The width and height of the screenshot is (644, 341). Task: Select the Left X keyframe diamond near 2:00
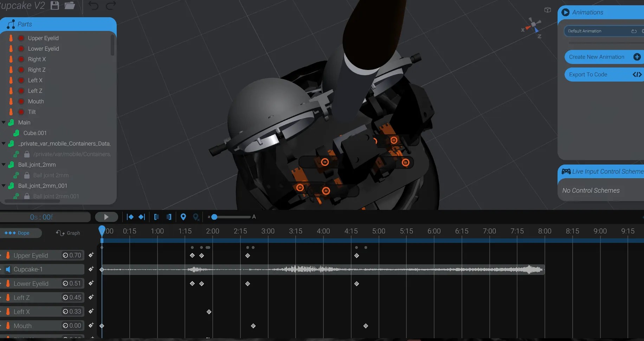pyautogui.click(x=209, y=312)
